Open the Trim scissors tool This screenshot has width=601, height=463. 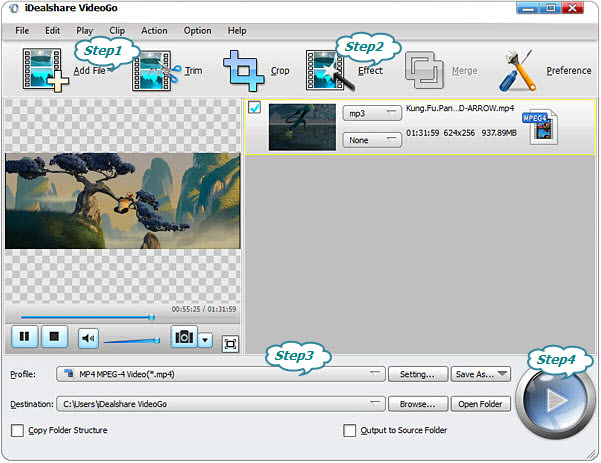tap(156, 71)
